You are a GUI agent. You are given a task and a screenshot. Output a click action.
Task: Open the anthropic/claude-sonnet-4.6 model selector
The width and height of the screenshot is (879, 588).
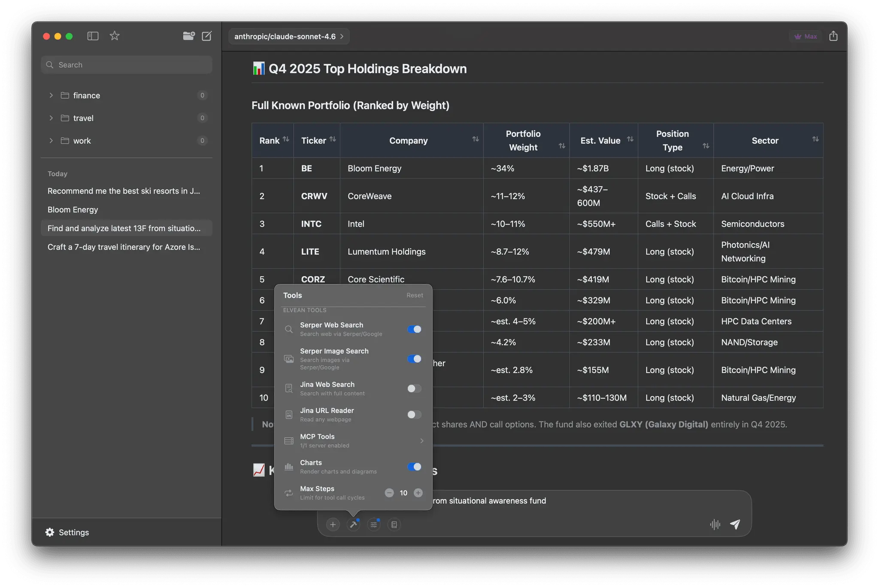pos(289,36)
